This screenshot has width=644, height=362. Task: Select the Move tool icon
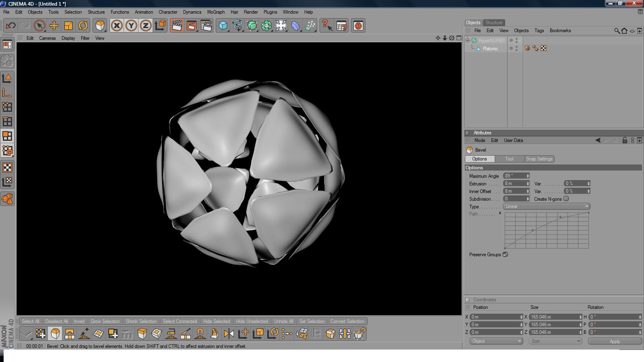tap(54, 26)
